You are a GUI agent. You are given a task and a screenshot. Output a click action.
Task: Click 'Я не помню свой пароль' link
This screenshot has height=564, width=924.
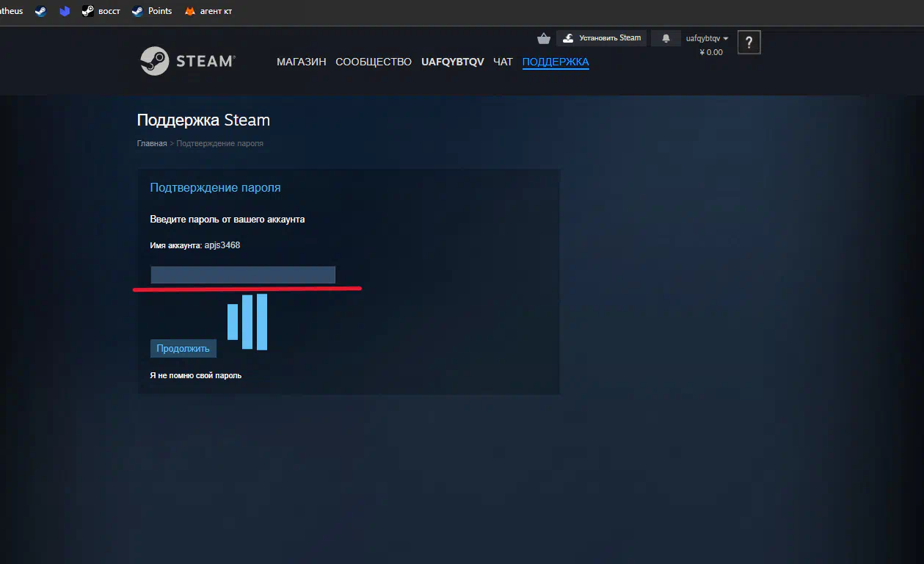point(196,375)
